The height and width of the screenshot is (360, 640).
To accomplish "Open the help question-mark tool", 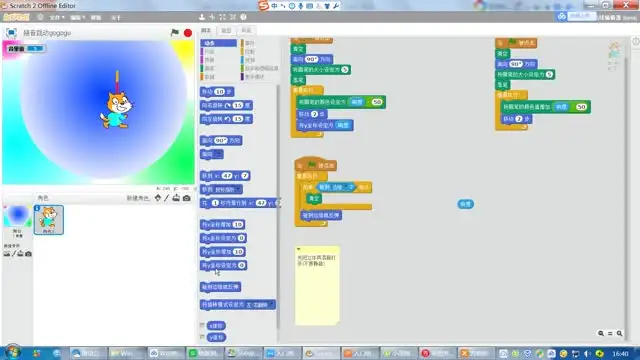I will point(243,17).
